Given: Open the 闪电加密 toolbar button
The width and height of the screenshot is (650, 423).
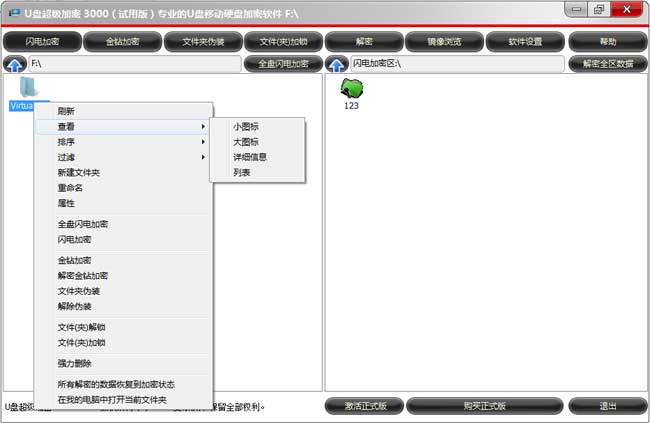Looking at the screenshot, I should tap(42, 42).
